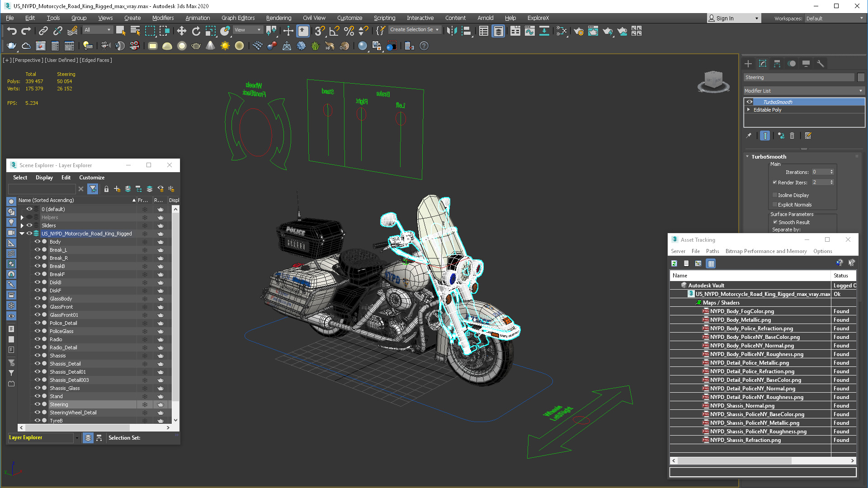Open the Hierarchy panel icon
The width and height of the screenshot is (868, 488).
click(777, 64)
